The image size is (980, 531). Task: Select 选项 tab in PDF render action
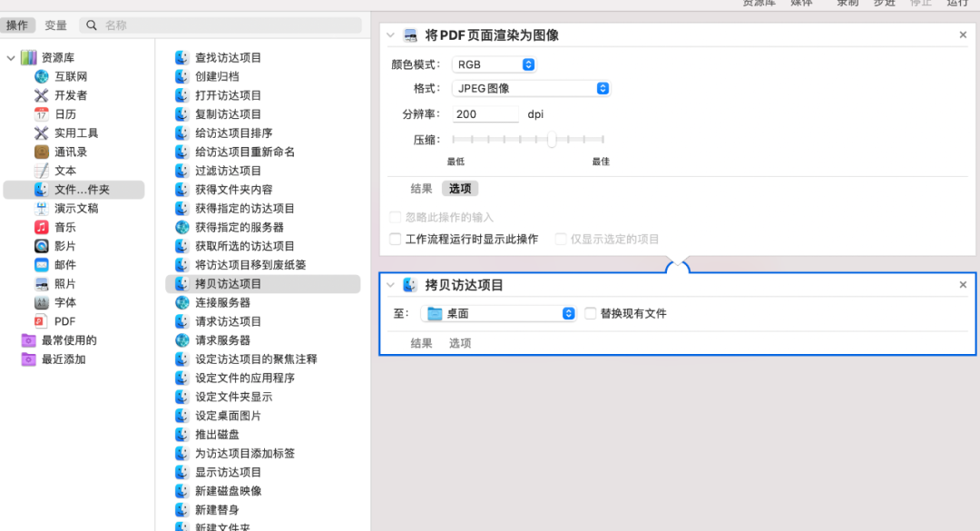coord(460,188)
